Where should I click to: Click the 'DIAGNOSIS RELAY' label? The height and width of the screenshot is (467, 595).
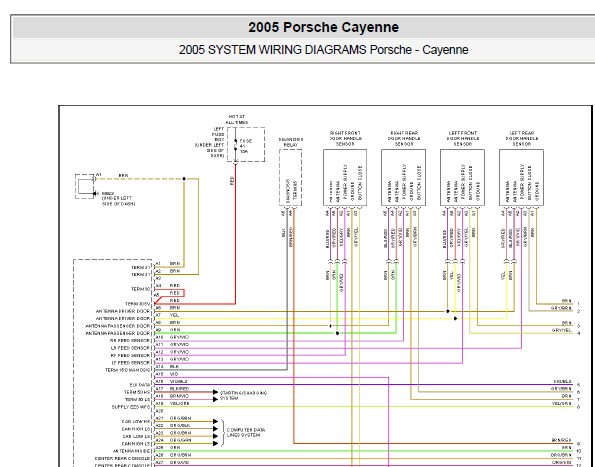pyautogui.click(x=291, y=142)
